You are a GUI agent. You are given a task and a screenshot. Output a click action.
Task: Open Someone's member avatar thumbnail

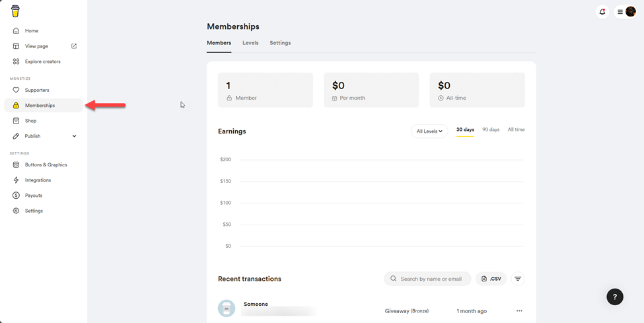click(227, 308)
